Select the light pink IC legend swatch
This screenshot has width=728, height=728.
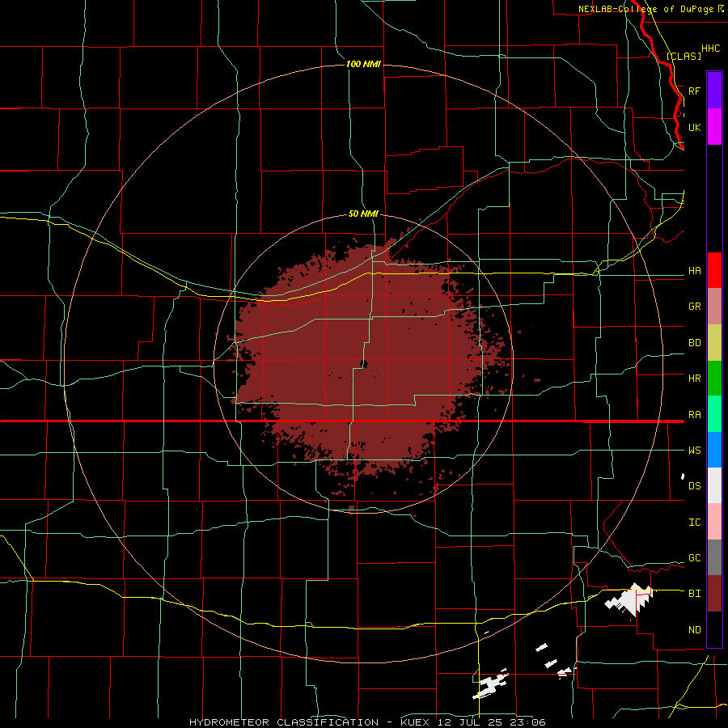[x=714, y=522]
